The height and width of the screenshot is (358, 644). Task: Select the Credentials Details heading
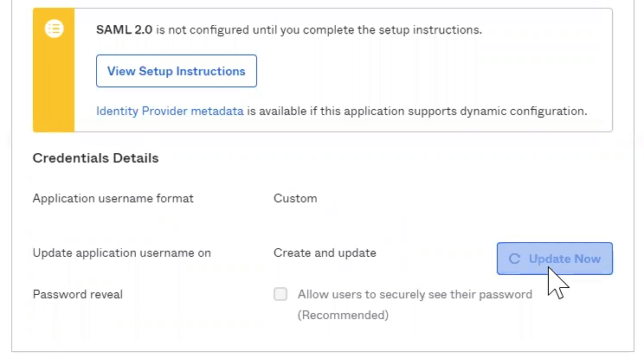point(95,158)
